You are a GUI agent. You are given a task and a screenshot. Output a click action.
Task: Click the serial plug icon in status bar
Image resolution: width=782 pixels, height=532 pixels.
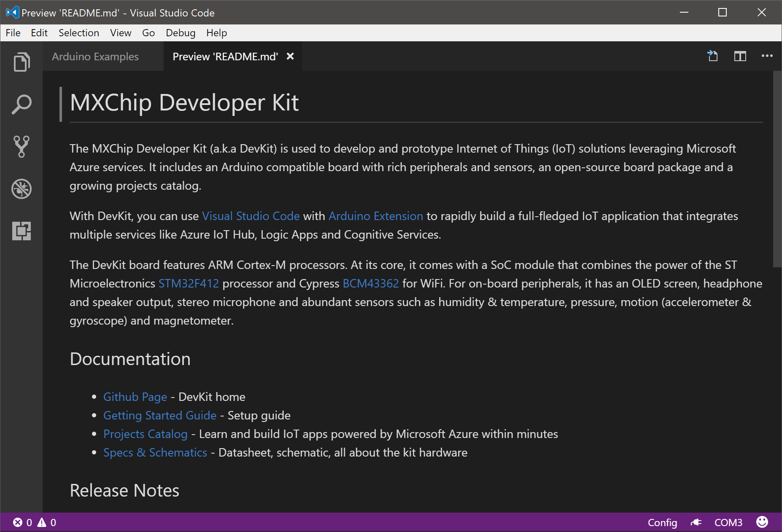point(696,522)
